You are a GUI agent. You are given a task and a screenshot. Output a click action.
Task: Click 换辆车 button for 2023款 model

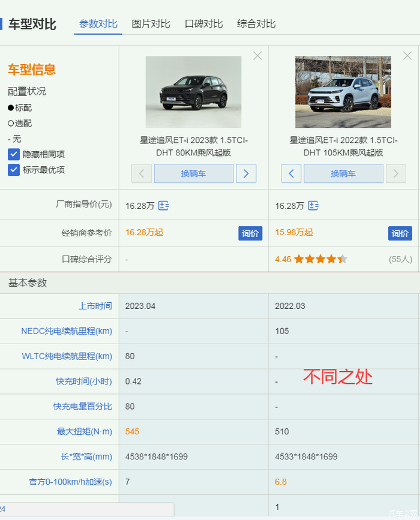pyautogui.click(x=193, y=174)
